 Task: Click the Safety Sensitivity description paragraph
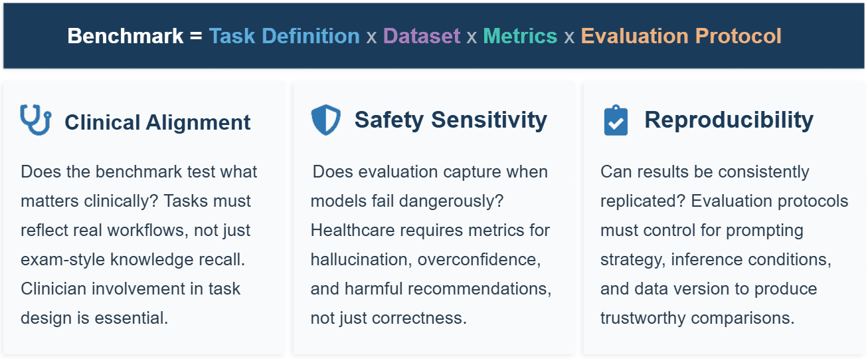click(431, 245)
